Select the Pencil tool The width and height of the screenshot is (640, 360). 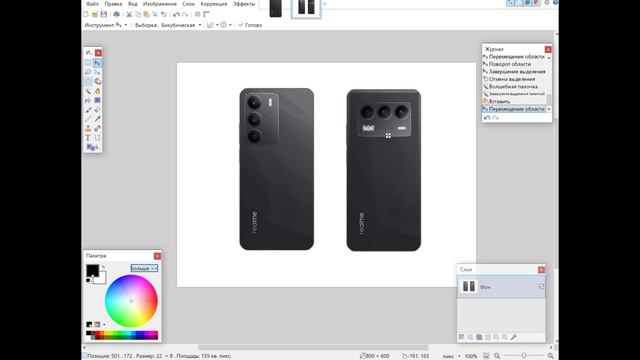[x=88, y=119]
